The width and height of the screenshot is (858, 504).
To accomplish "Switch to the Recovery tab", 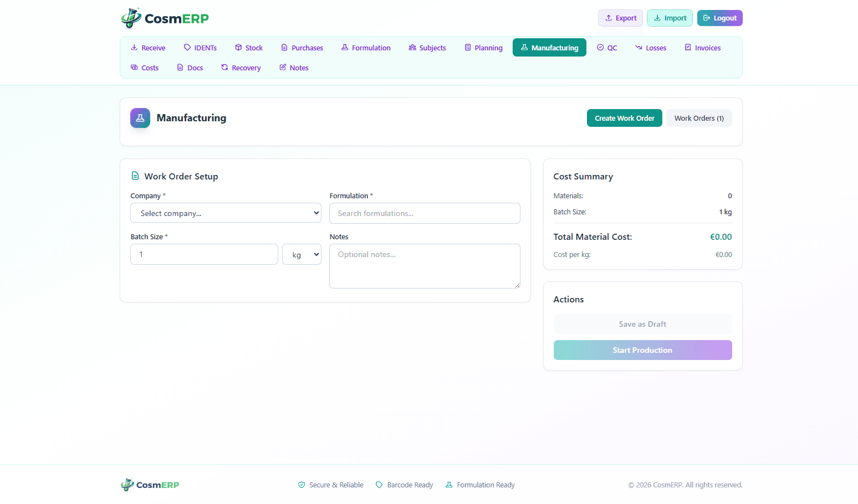I will [241, 68].
